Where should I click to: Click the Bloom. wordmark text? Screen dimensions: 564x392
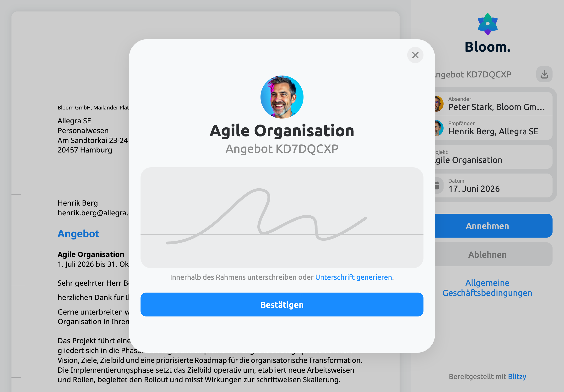[x=487, y=47]
